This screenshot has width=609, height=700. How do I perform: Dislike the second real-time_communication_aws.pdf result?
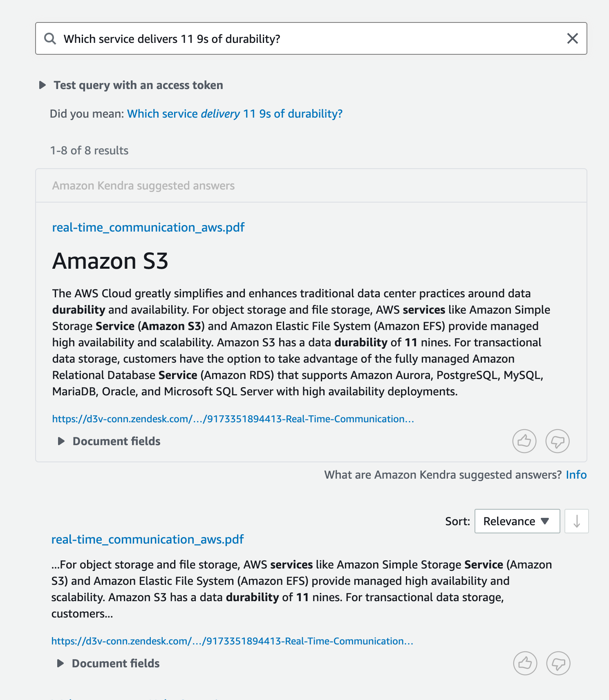coord(558,663)
